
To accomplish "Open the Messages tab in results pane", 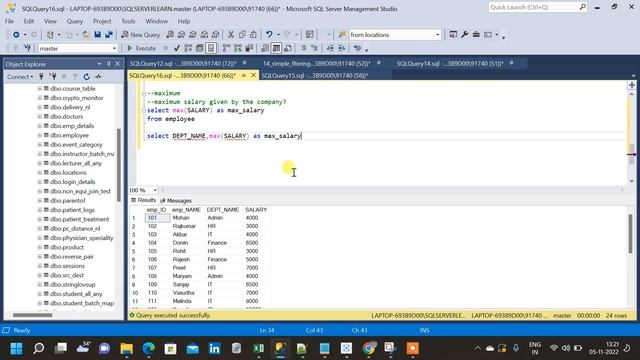I will (x=176, y=200).
